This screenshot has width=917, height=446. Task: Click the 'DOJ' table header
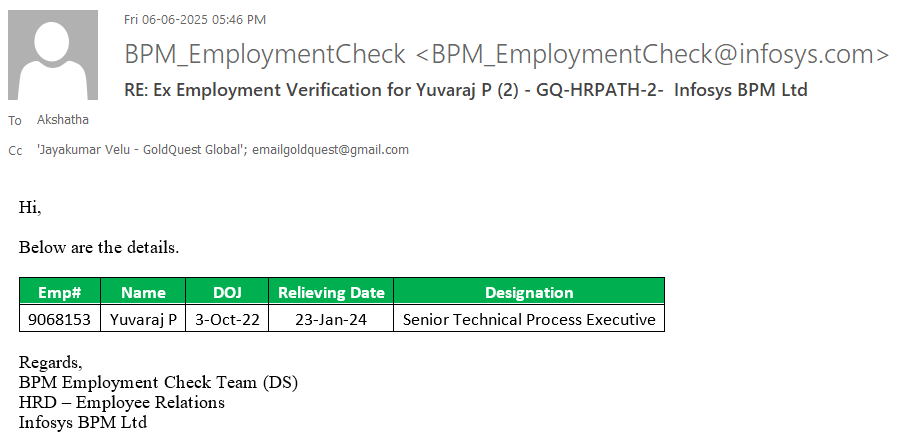[x=227, y=292]
